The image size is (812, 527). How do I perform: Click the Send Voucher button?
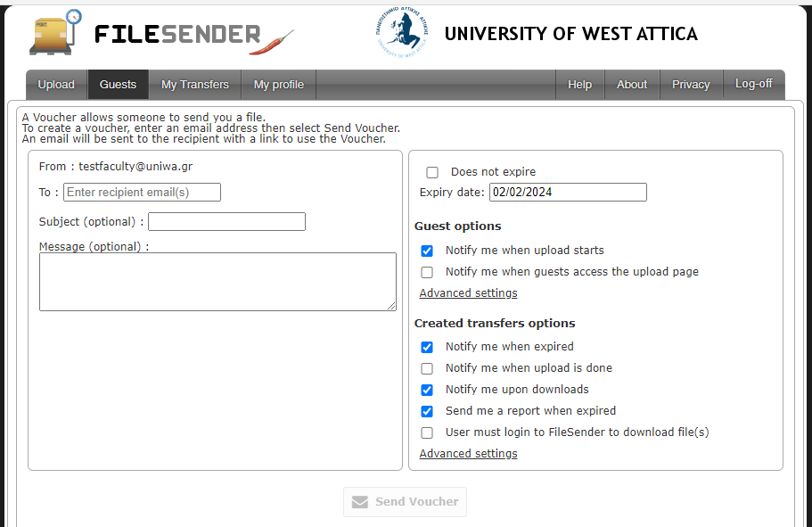405,502
